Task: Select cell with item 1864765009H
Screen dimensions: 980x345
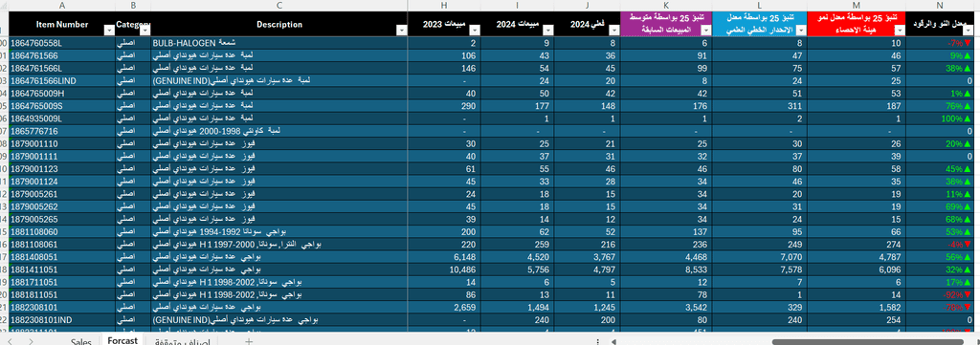Action: (x=61, y=93)
